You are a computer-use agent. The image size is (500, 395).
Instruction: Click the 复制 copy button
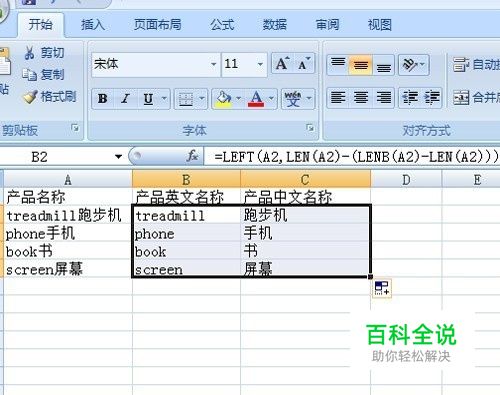point(43,75)
